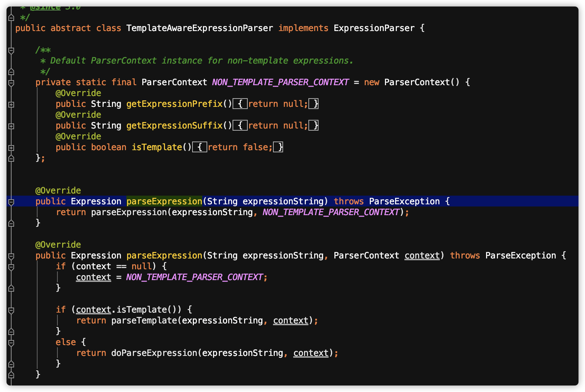Fold the two-argument parseExpression method in gutter
The width and height of the screenshot is (585, 392).
tap(11, 256)
